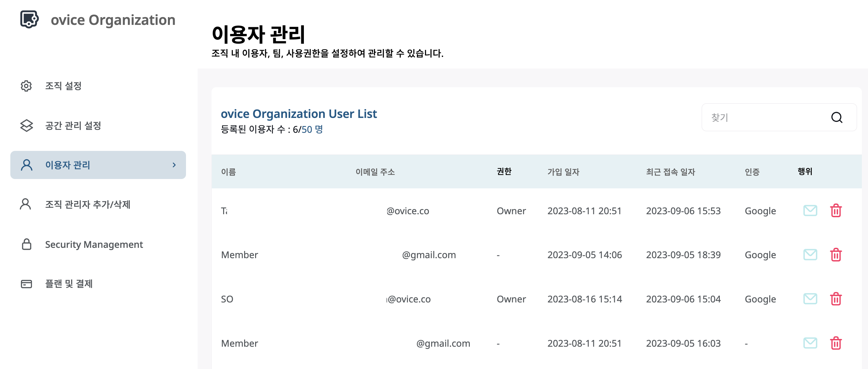
Task: Click the 가입 일자 column header
Action: point(563,172)
